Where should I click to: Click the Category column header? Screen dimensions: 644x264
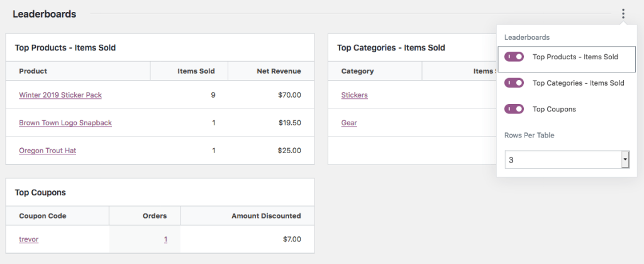tap(357, 71)
